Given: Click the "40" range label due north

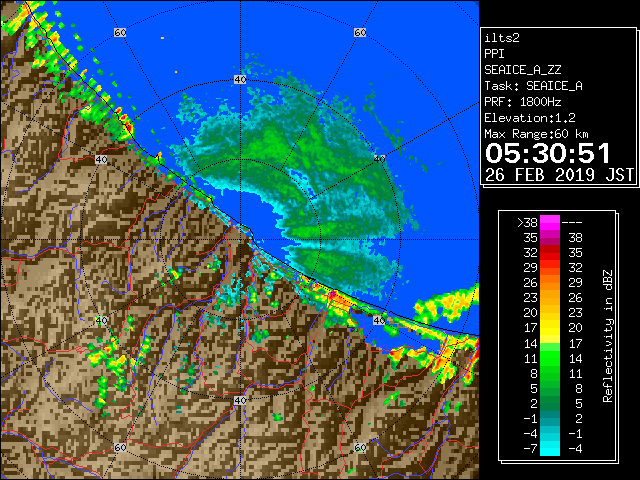Looking at the screenshot, I should pos(240,80).
